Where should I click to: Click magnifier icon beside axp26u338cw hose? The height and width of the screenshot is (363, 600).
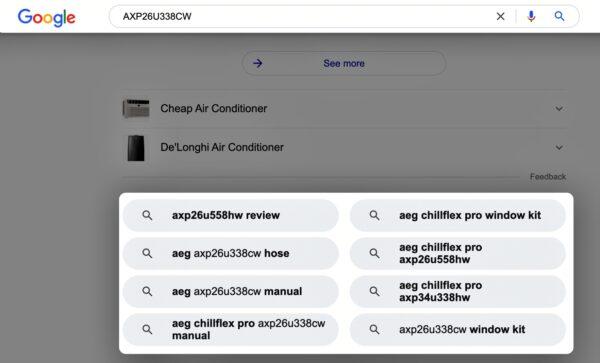pyautogui.click(x=147, y=253)
